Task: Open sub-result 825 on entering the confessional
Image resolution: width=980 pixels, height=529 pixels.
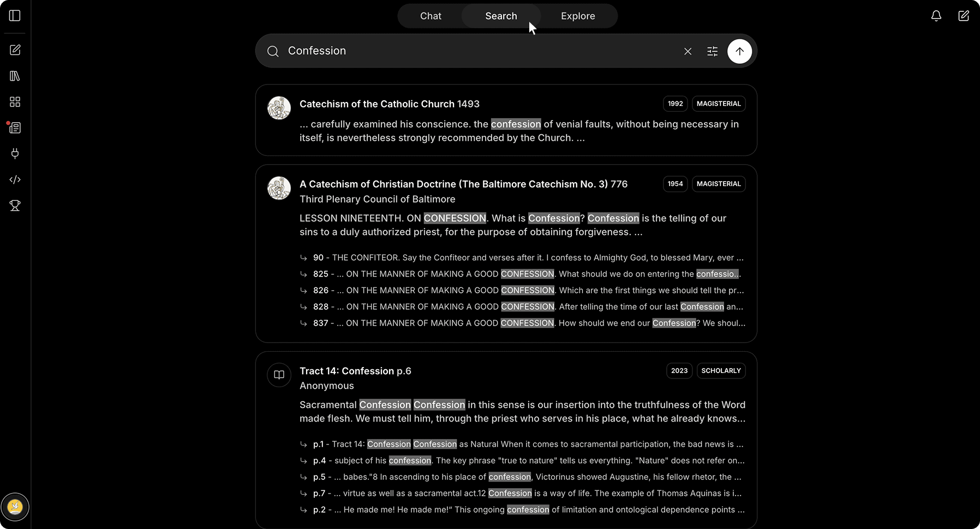Action: pos(522,274)
